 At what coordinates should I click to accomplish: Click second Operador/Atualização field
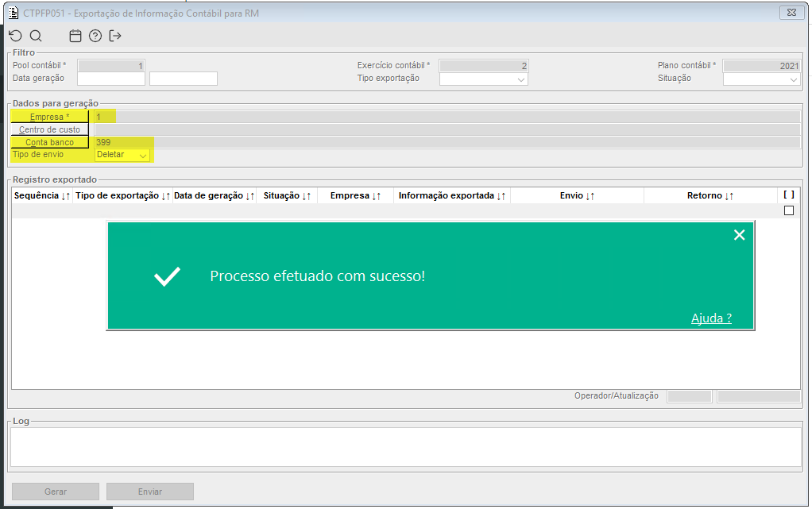(759, 396)
